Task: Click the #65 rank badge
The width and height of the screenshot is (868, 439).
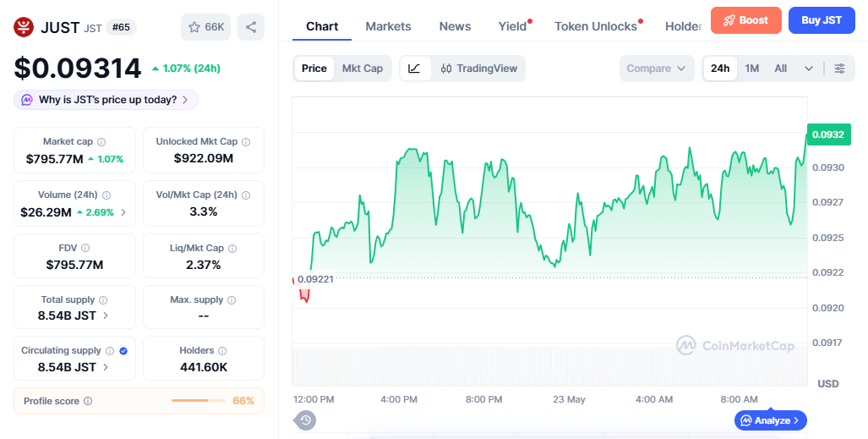Action: [121, 27]
